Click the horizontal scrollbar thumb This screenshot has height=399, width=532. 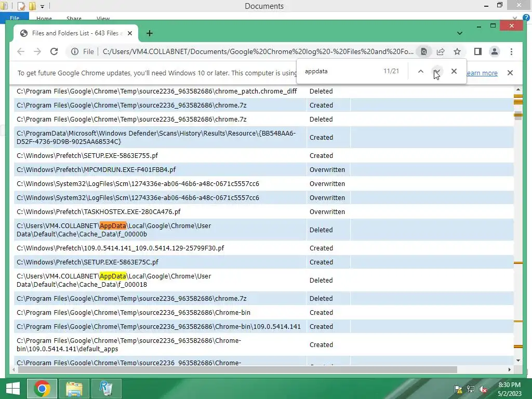point(237,369)
